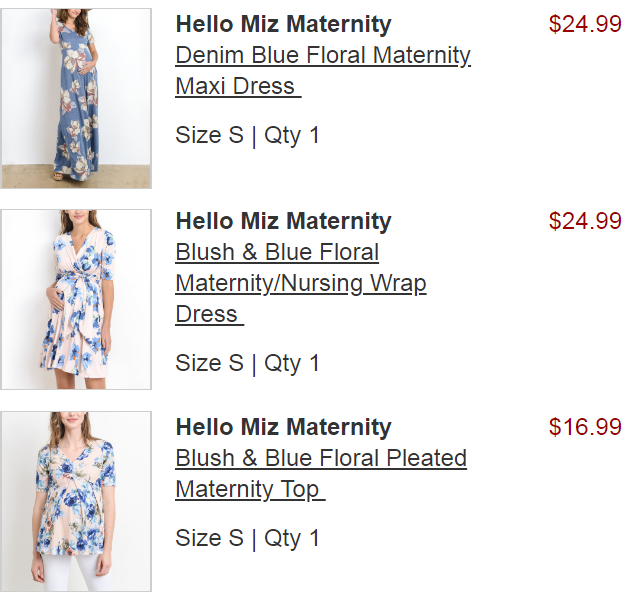Click Hello Miz Maternity brand above the Wrap Dress

(x=283, y=222)
